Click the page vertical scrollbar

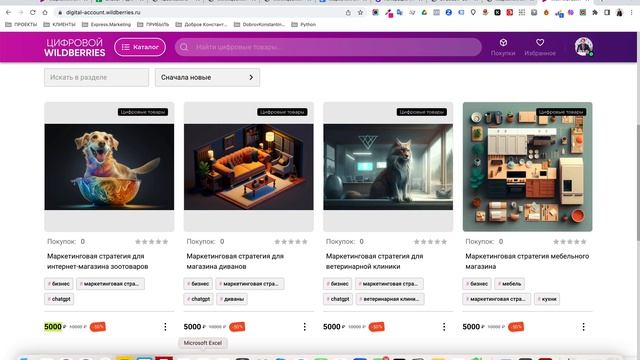[638, 182]
